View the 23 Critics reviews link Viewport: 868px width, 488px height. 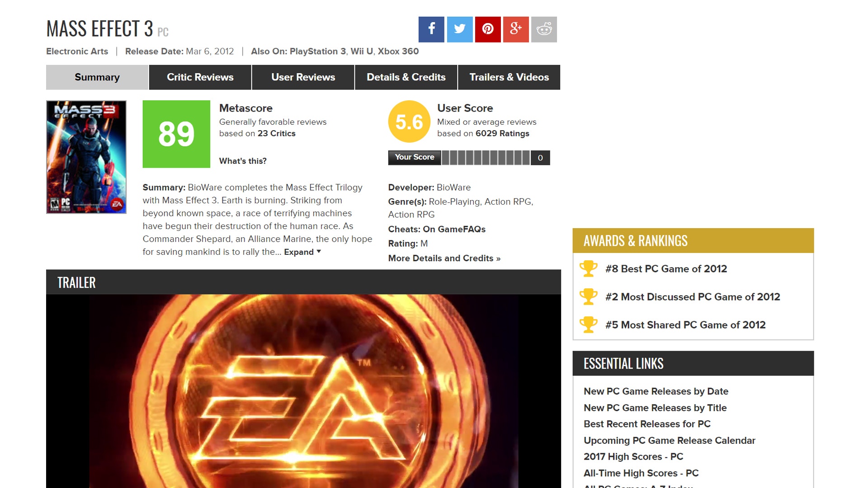pos(276,133)
